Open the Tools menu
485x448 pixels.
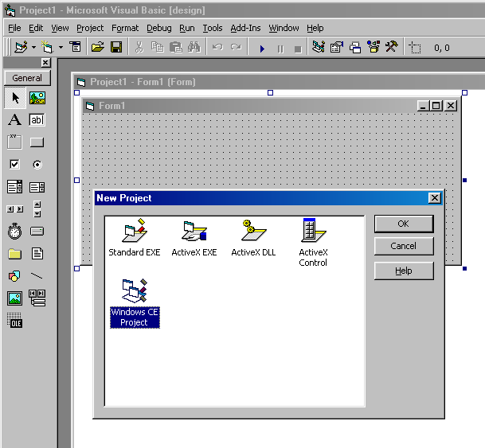(x=213, y=28)
